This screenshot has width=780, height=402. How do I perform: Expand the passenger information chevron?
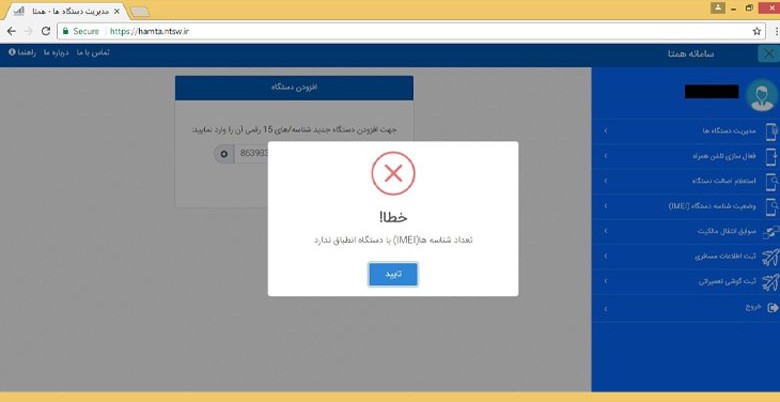point(605,257)
